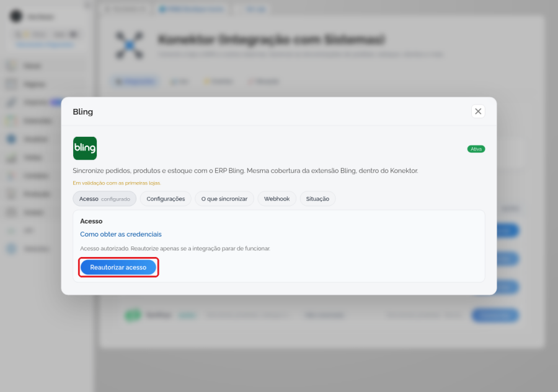Click the Konektor arrows icon behind the dialog

pyautogui.click(x=130, y=45)
